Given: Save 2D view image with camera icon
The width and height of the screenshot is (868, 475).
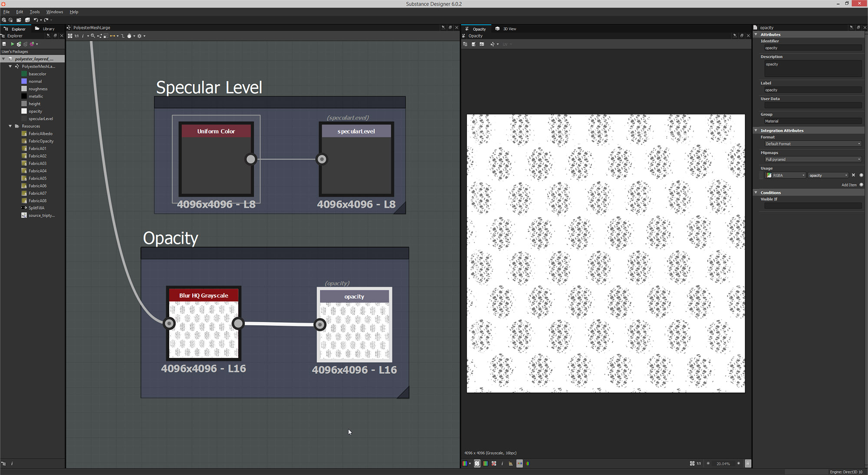Looking at the screenshot, I should pos(482,44).
